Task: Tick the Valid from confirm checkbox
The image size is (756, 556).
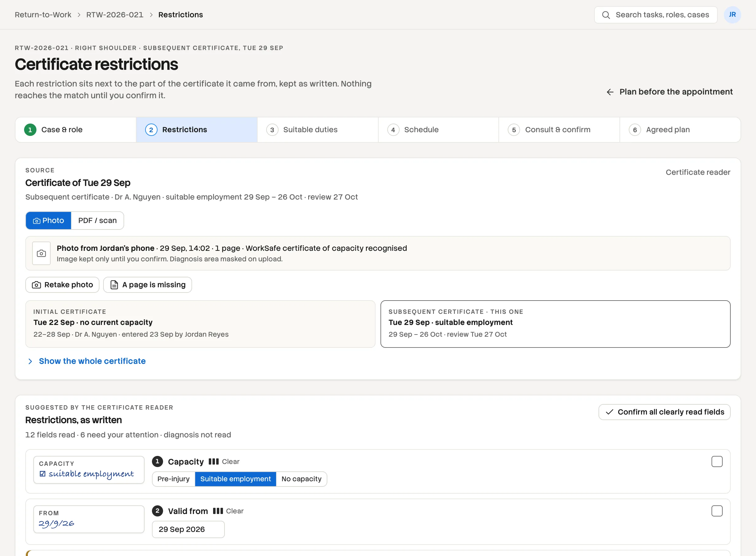Action: click(x=717, y=511)
